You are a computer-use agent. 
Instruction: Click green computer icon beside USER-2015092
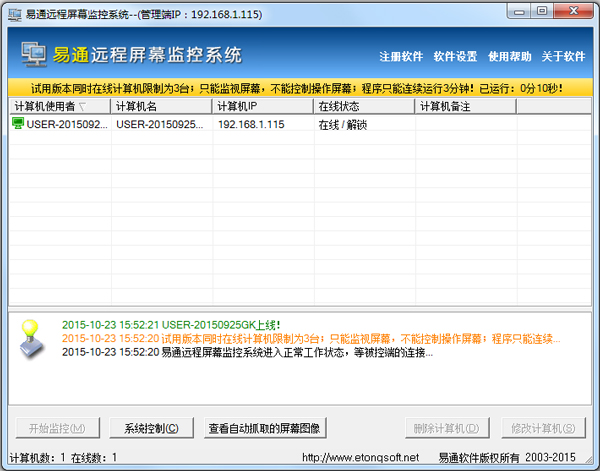(x=18, y=124)
